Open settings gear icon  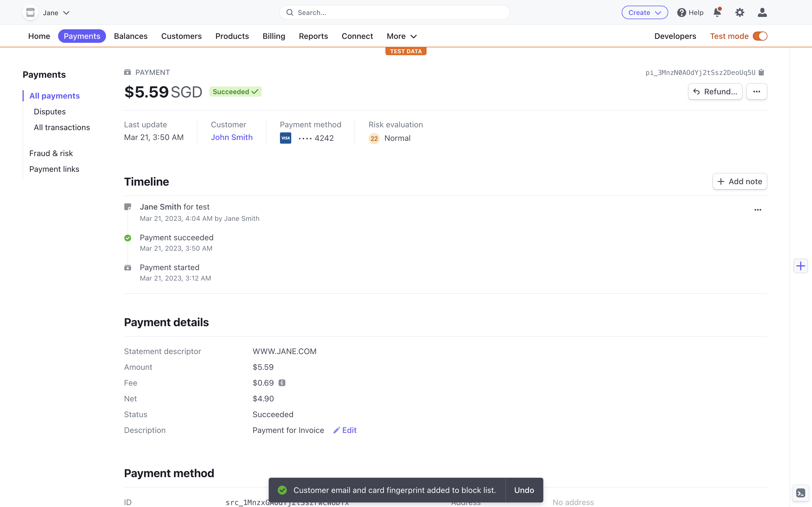tap(740, 12)
